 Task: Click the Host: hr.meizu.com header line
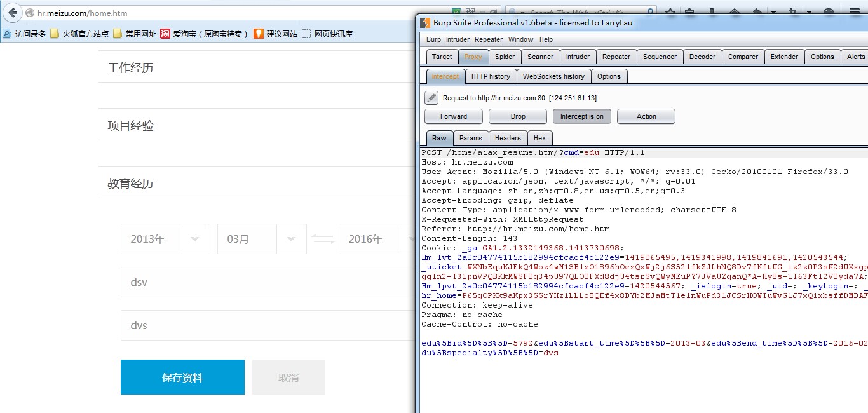tap(467, 162)
